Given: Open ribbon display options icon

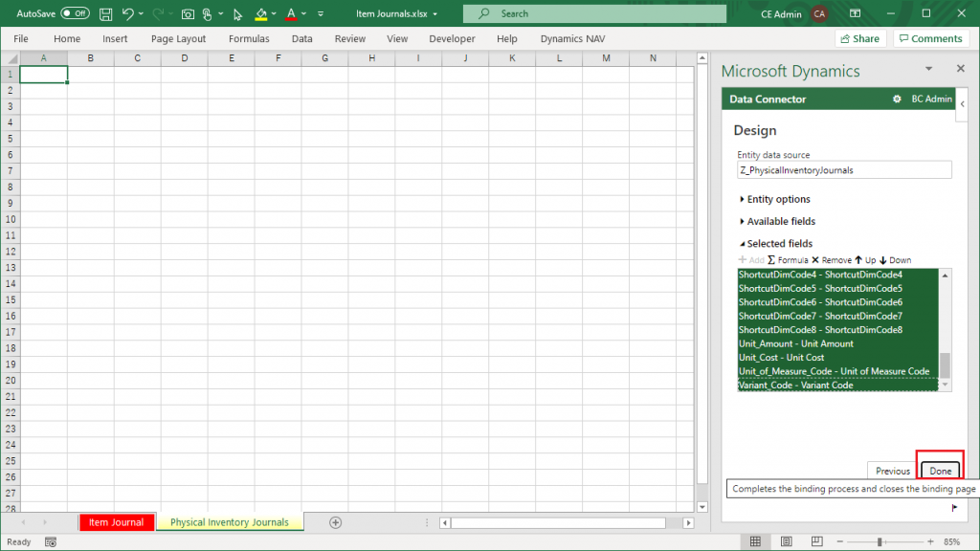Looking at the screenshot, I should click(855, 13).
